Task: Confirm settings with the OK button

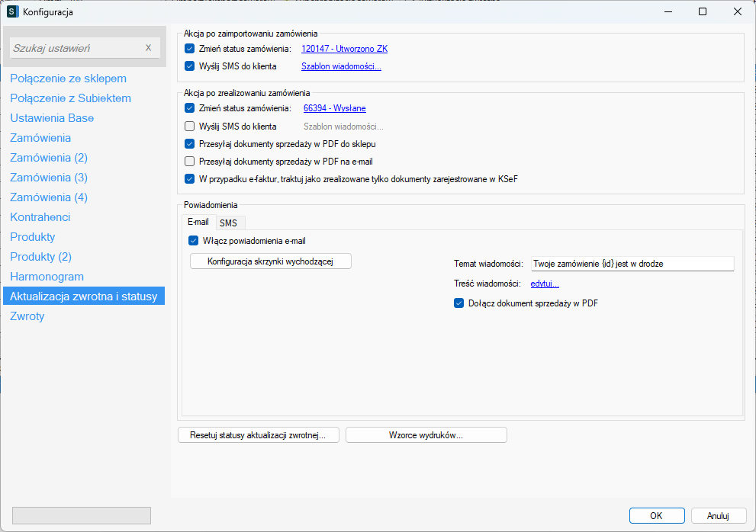Action: (x=656, y=515)
